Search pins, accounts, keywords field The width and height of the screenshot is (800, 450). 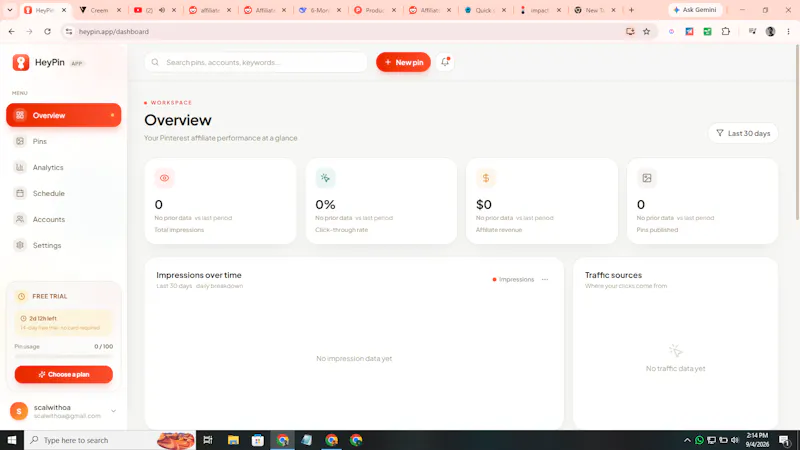[x=256, y=62]
